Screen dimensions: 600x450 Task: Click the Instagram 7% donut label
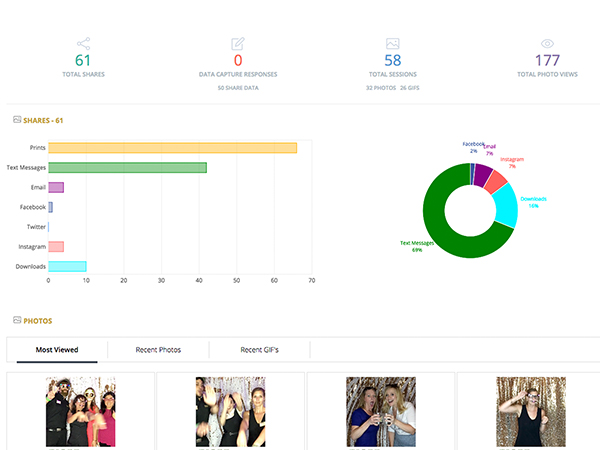point(512,163)
